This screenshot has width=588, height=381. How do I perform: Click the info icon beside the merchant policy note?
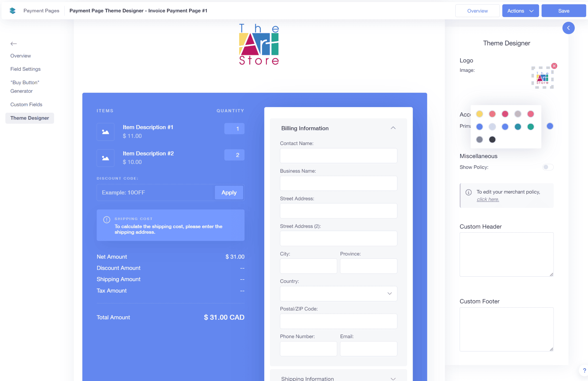coord(469,192)
